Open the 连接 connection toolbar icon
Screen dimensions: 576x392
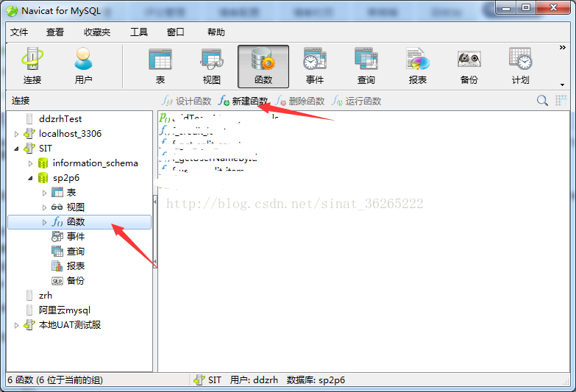32,66
